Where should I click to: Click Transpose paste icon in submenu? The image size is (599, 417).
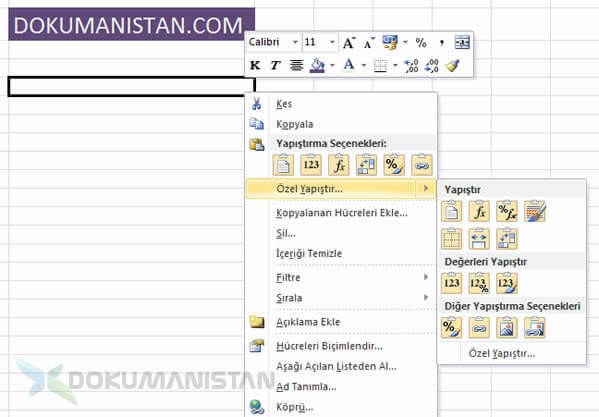pyautogui.click(x=507, y=239)
